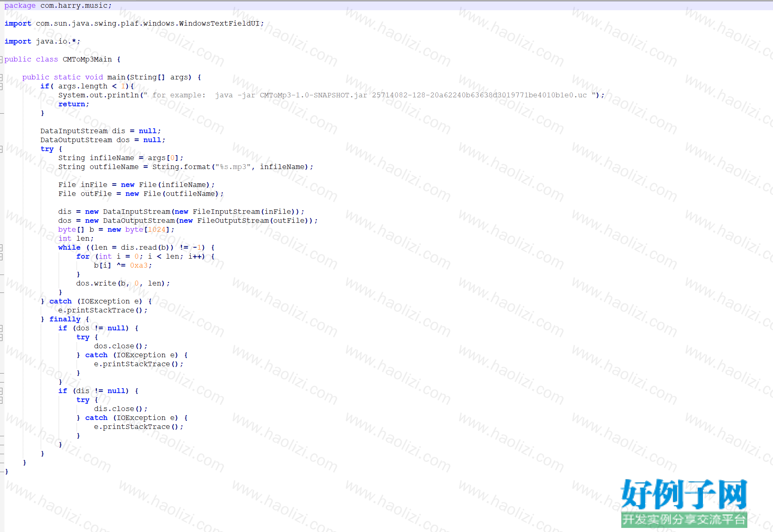
Task: Click 'i < len; i++' in the for header
Action: pos(176,257)
